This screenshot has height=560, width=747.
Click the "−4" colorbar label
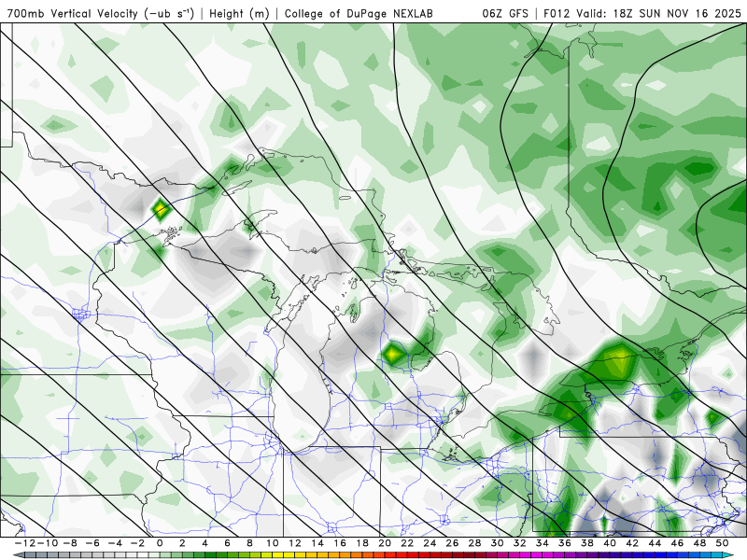coord(115,543)
